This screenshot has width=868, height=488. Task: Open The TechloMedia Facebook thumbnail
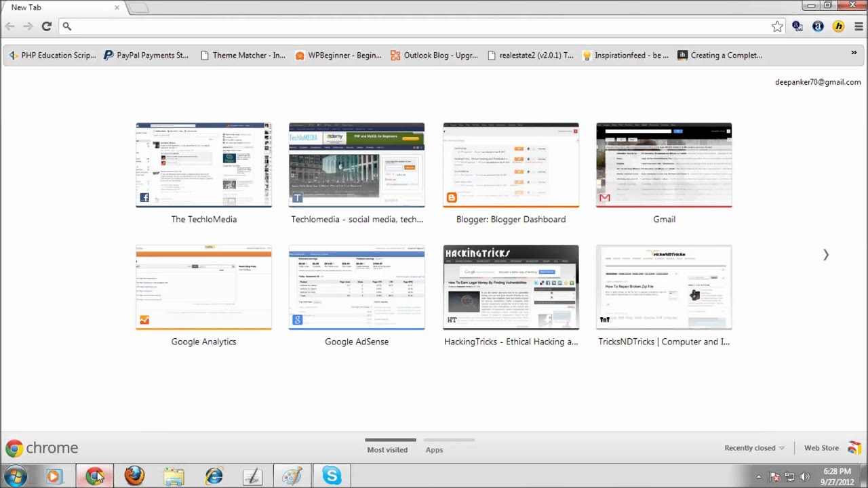[x=203, y=165]
